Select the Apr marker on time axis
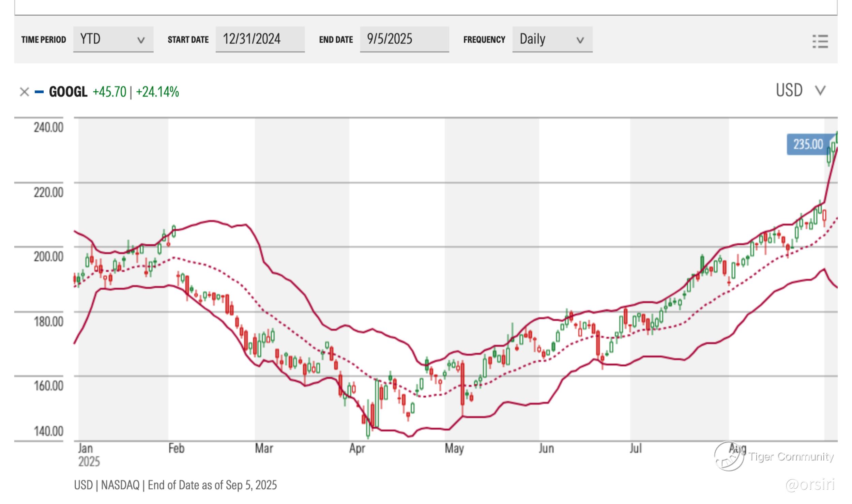Image resolution: width=852 pixels, height=504 pixels. click(x=357, y=448)
